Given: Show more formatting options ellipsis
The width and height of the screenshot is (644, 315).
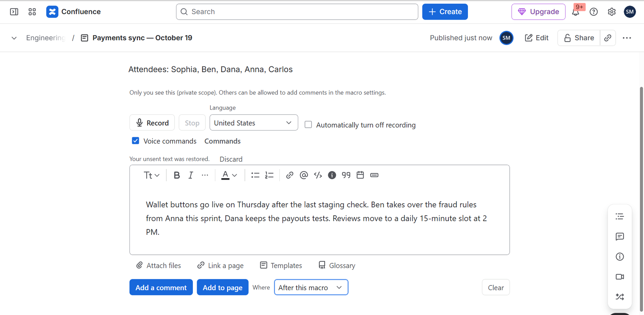Looking at the screenshot, I should tap(205, 175).
